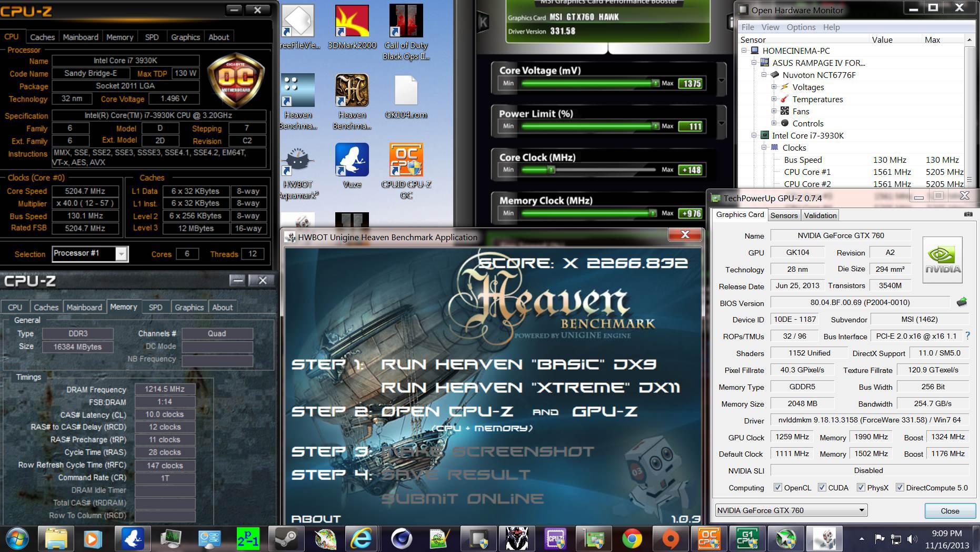
Task: Switch to the Validation tab in GPU-Z
Action: coord(820,215)
